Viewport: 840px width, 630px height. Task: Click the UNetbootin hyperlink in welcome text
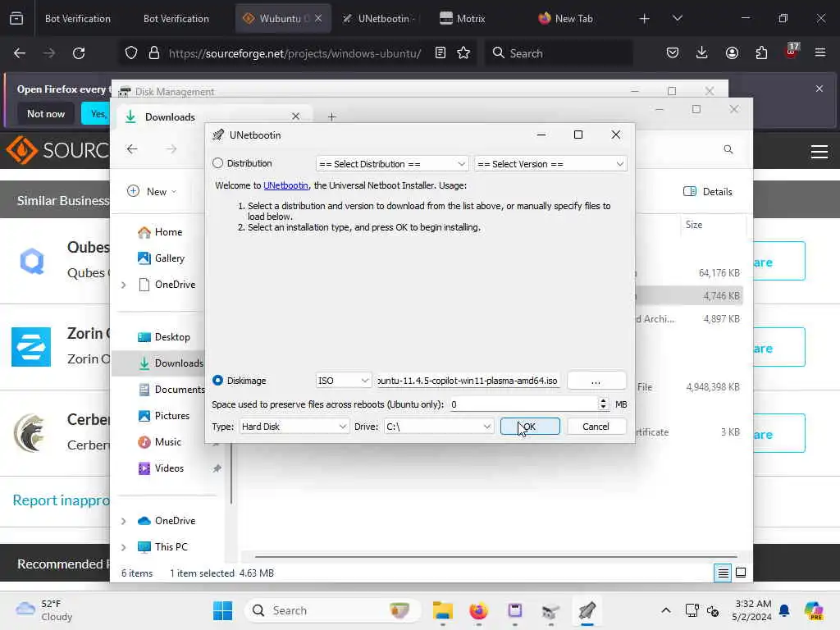pos(285,185)
